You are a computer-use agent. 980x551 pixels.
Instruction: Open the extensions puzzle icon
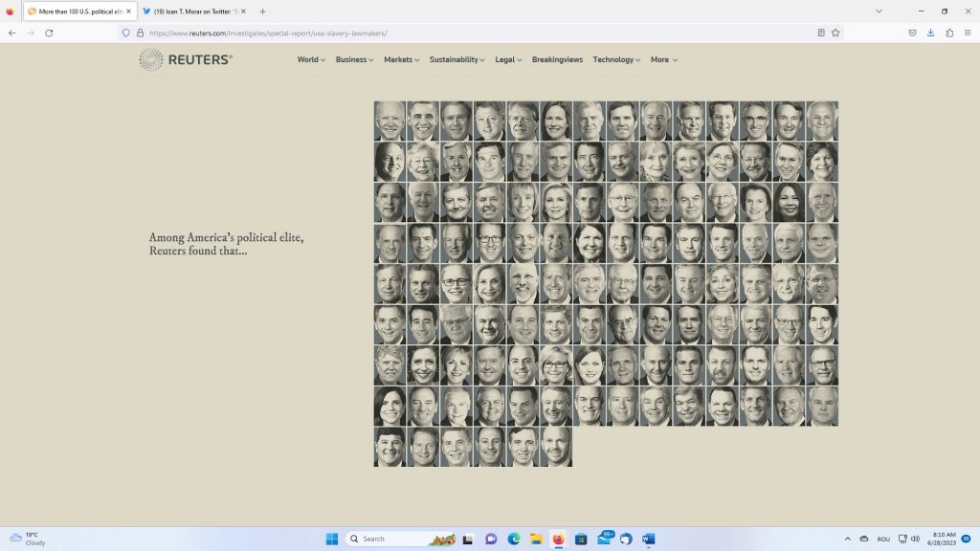(x=949, y=33)
